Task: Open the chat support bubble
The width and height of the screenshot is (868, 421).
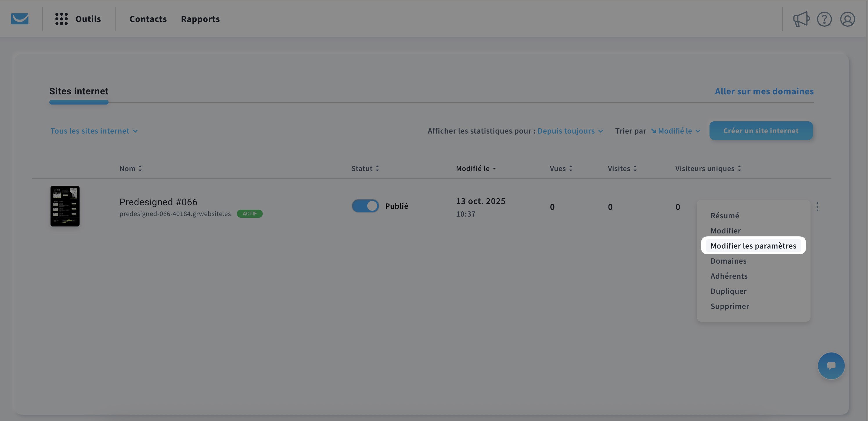Action: [831, 366]
